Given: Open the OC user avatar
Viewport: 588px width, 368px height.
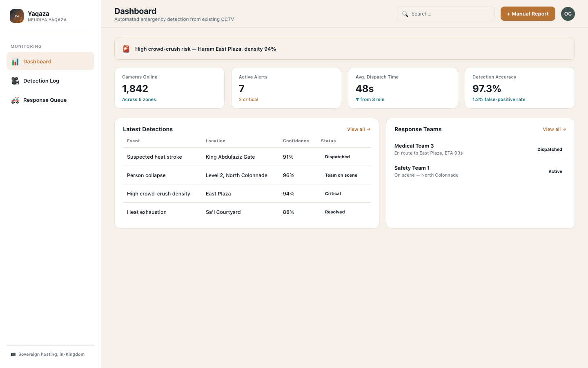Looking at the screenshot, I should (x=568, y=14).
